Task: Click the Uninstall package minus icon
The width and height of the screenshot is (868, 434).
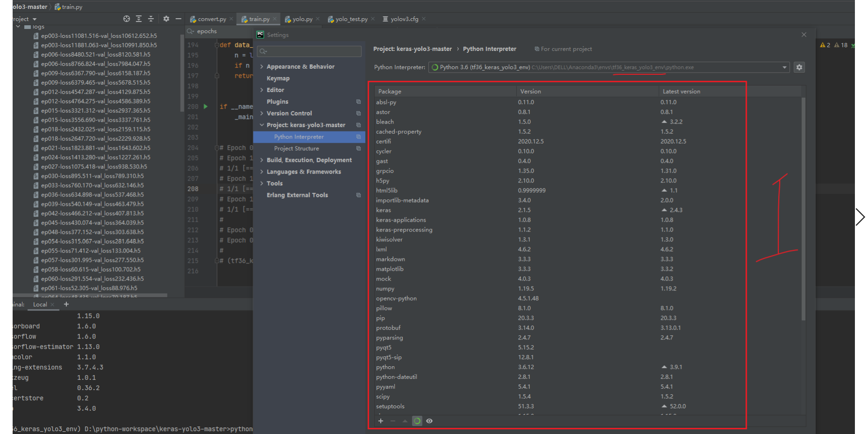Action: [x=393, y=421]
